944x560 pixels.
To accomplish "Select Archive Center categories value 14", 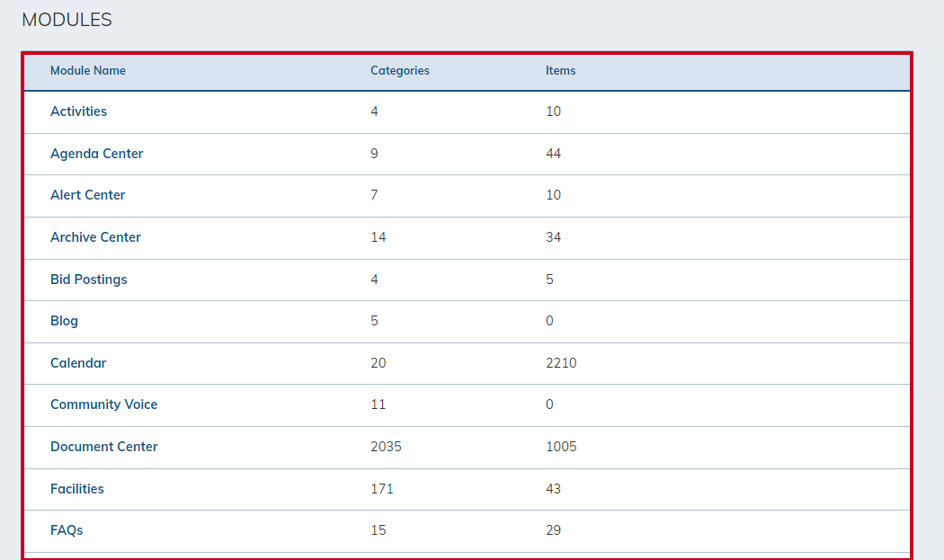I will point(378,237).
